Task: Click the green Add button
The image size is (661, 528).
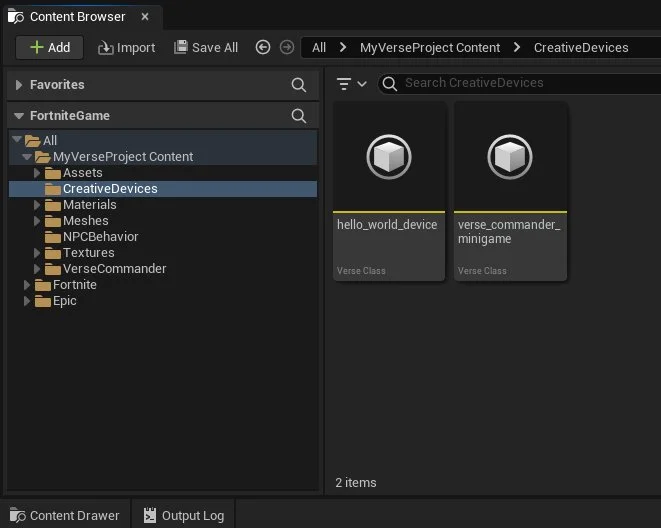Action: pyautogui.click(x=50, y=48)
